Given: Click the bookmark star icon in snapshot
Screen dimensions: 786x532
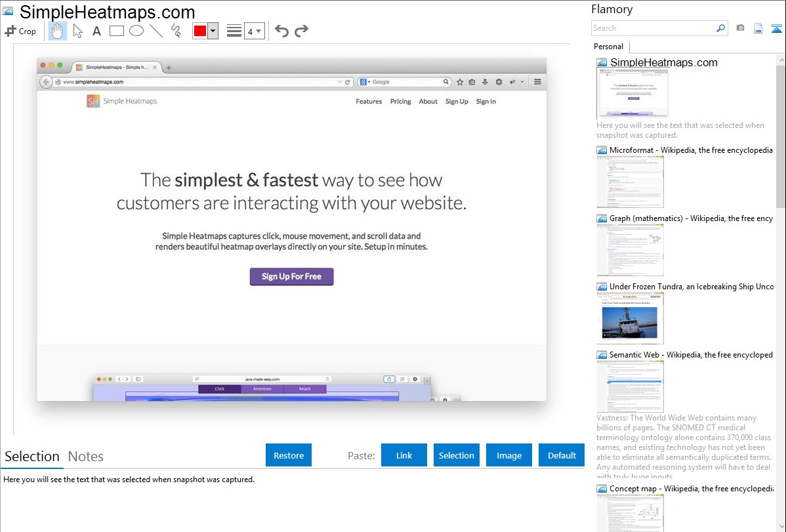Looking at the screenshot, I should tap(460, 82).
